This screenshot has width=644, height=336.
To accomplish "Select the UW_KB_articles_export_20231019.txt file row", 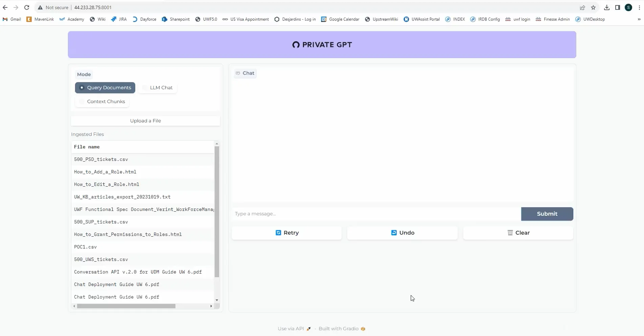I will (x=143, y=197).
